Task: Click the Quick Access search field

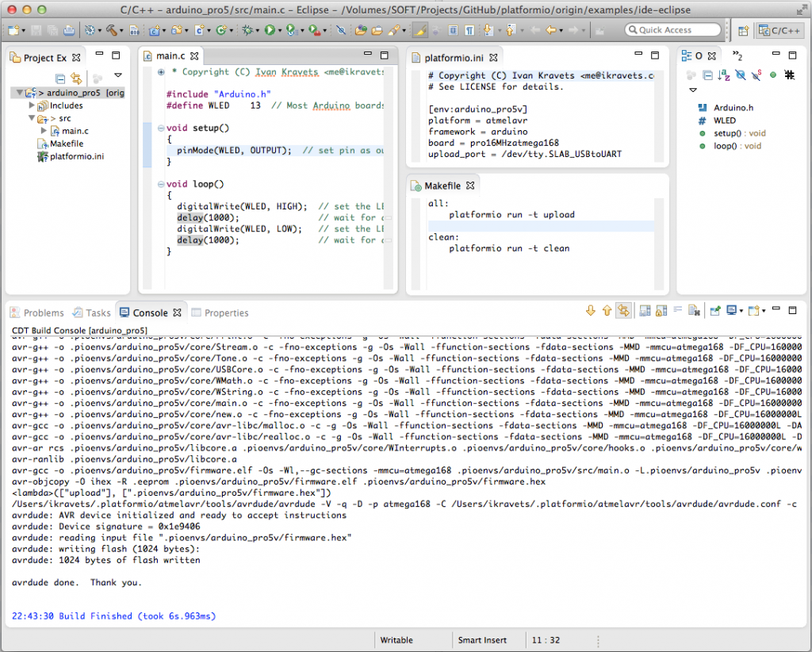Action: pos(672,30)
